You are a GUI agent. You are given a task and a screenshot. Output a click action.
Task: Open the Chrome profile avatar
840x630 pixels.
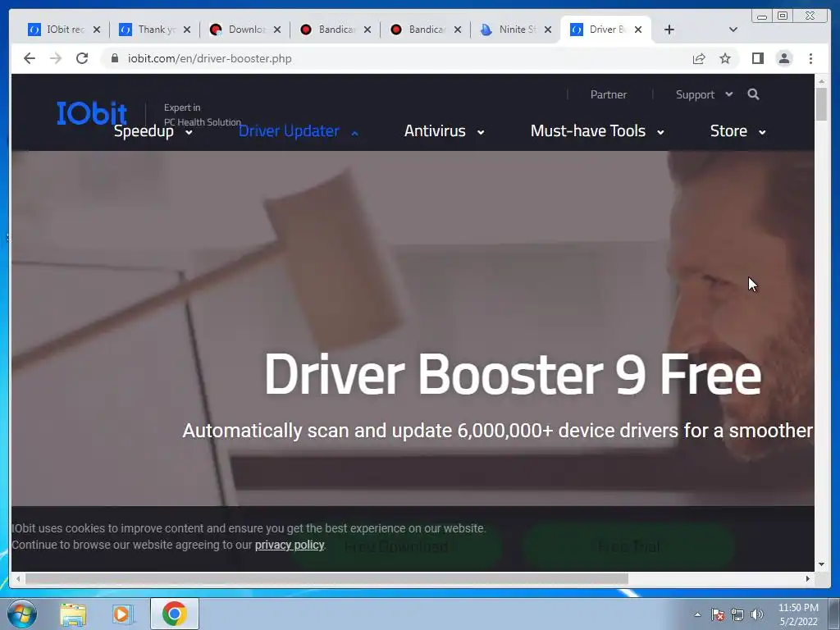pos(784,58)
